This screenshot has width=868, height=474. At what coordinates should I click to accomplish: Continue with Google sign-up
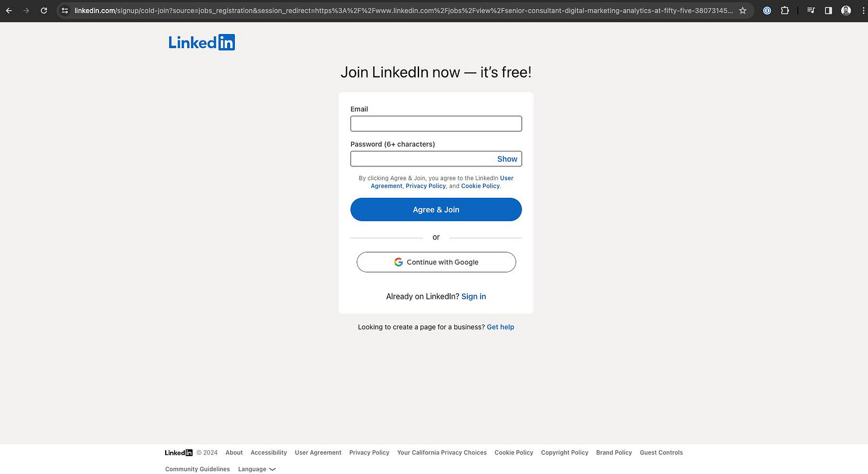coord(436,262)
